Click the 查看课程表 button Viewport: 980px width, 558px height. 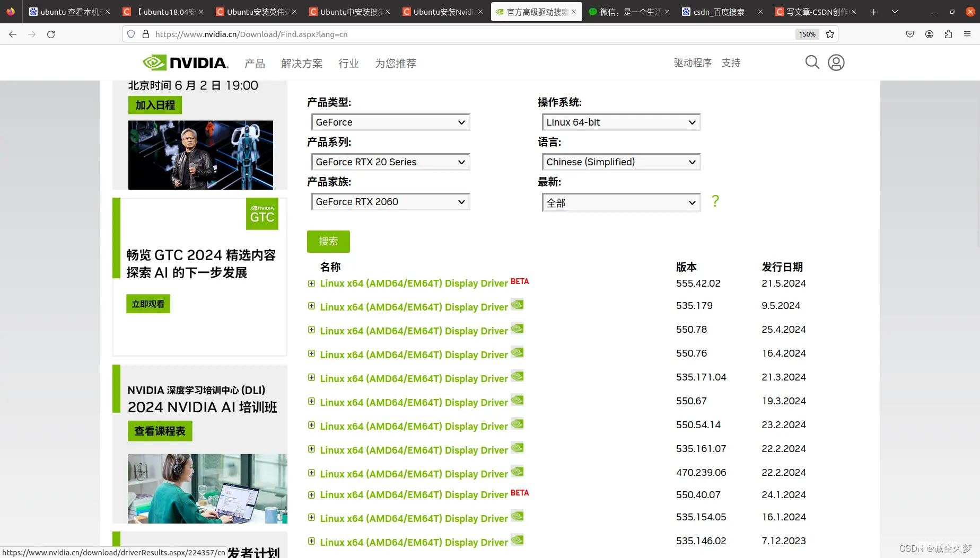pos(160,431)
